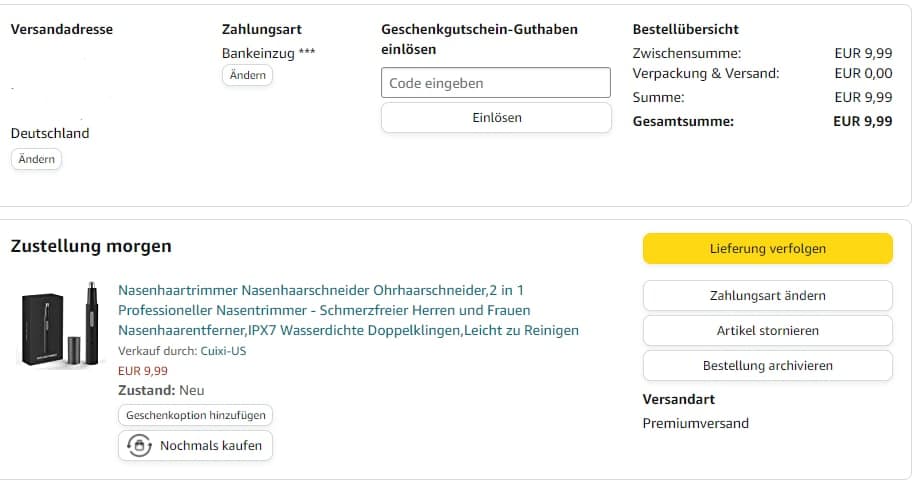This screenshot has width=918, height=498.
Task: Open the Nasenhaartrimmer product title link
Action: point(348,310)
